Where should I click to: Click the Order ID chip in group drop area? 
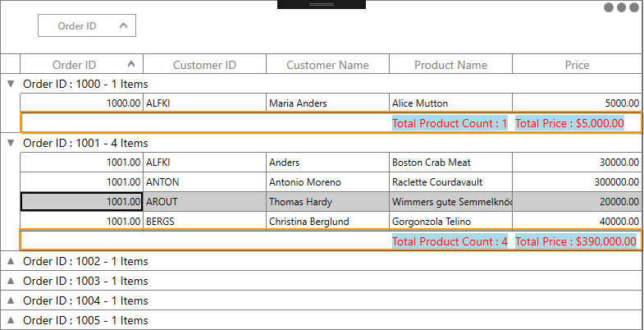[x=86, y=26]
